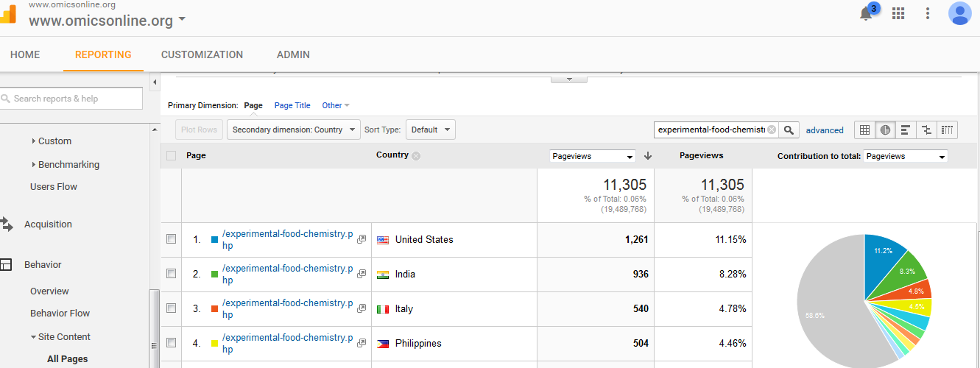The height and width of the screenshot is (368, 980).
Task: Clear the experimental-food-chemistry filter text
Action: 772,130
